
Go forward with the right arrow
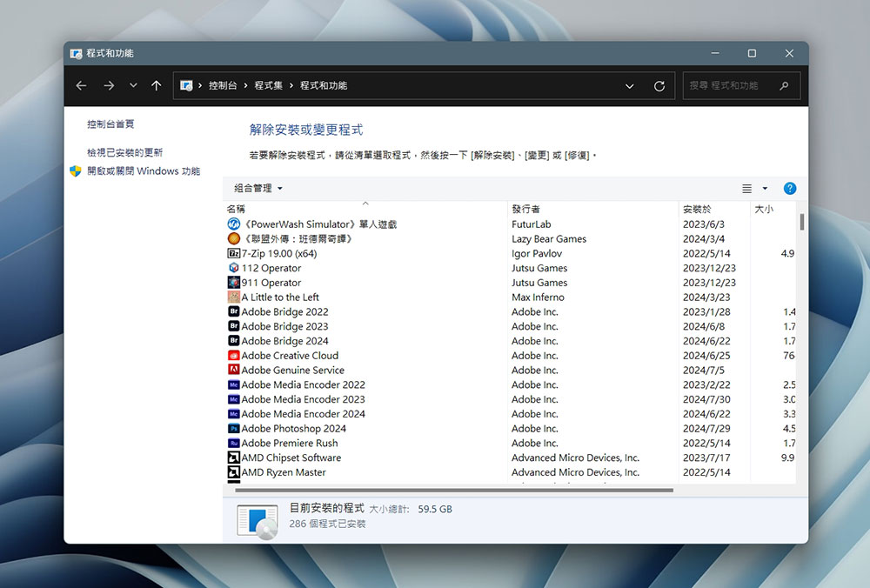[109, 85]
